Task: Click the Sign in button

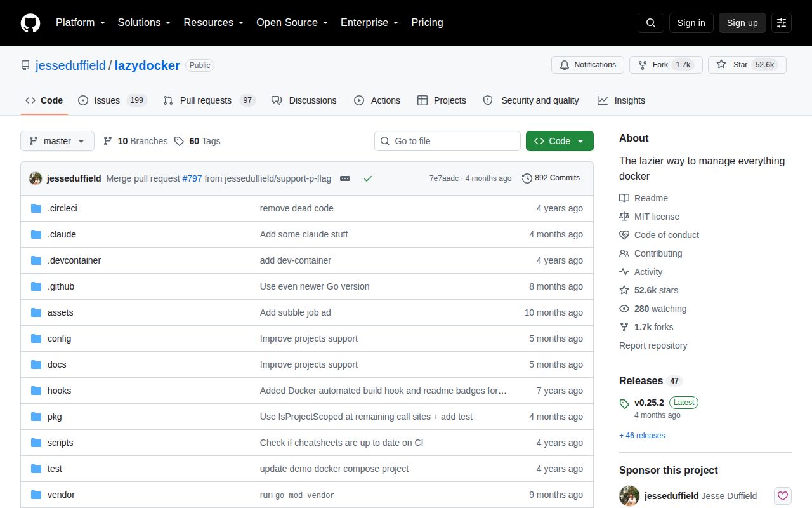Action: pos(691,23)
